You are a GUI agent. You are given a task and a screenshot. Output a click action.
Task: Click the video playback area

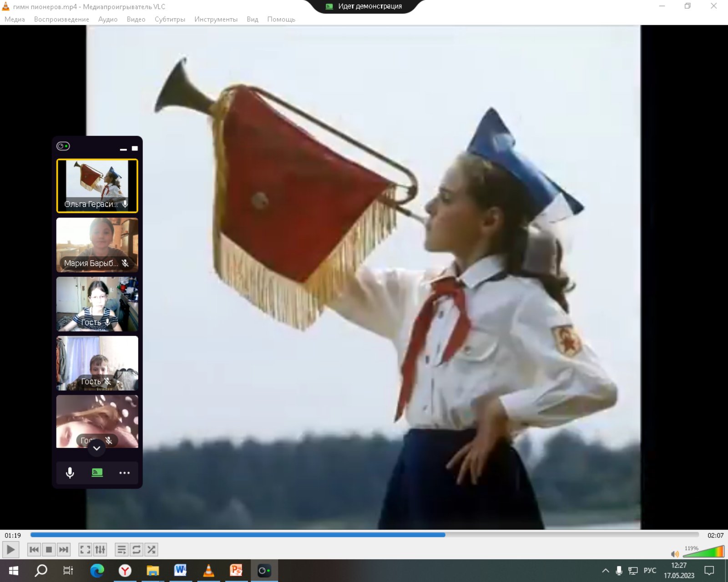pyautogui.click(x=364, y=277)
